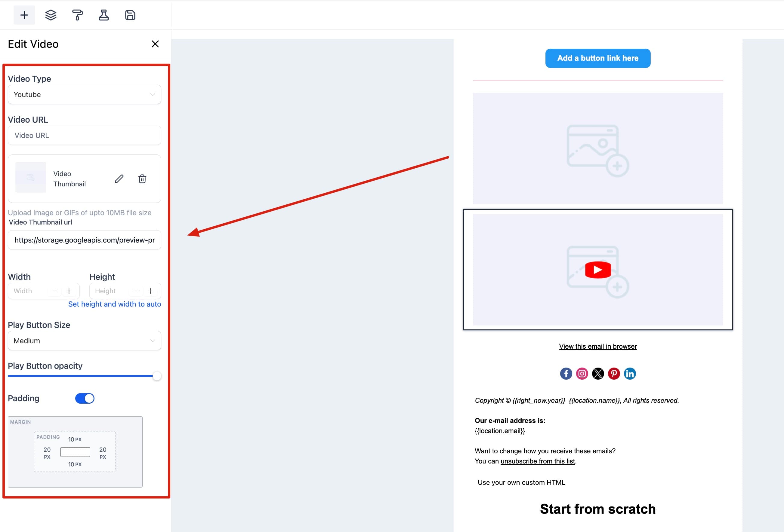Click the LinkedIn icon in email footer
The height and width of the screenshot is (532, 784).
click(630, 373)
